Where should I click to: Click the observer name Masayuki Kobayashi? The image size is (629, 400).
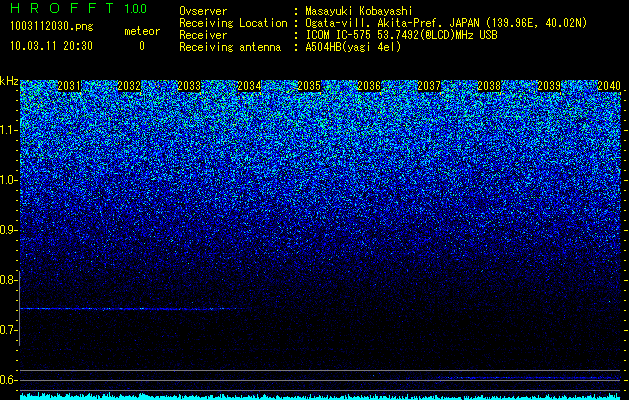coord(359,11)
